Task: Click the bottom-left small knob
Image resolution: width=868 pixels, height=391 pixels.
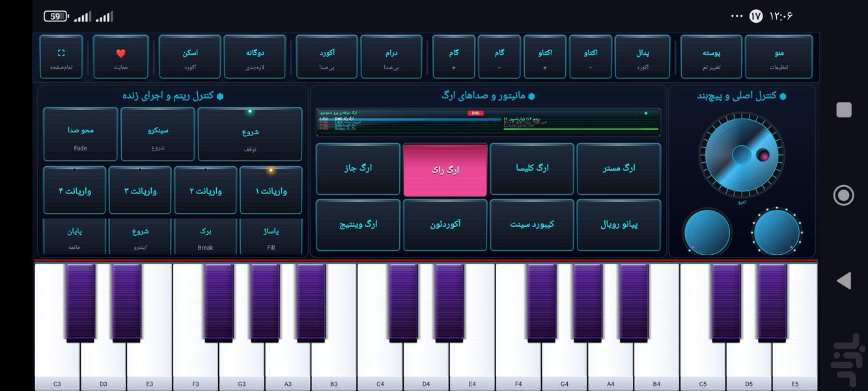Action: (707, 232)
